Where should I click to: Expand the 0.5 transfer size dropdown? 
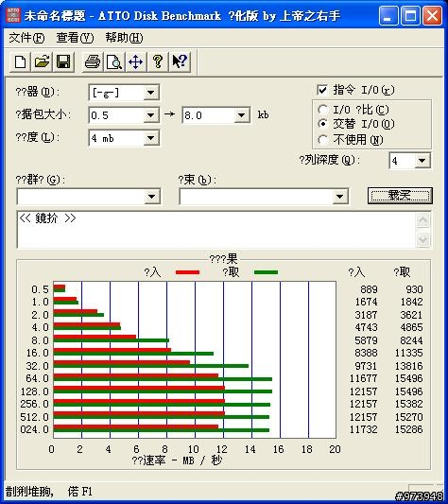(x=150, y=115)
